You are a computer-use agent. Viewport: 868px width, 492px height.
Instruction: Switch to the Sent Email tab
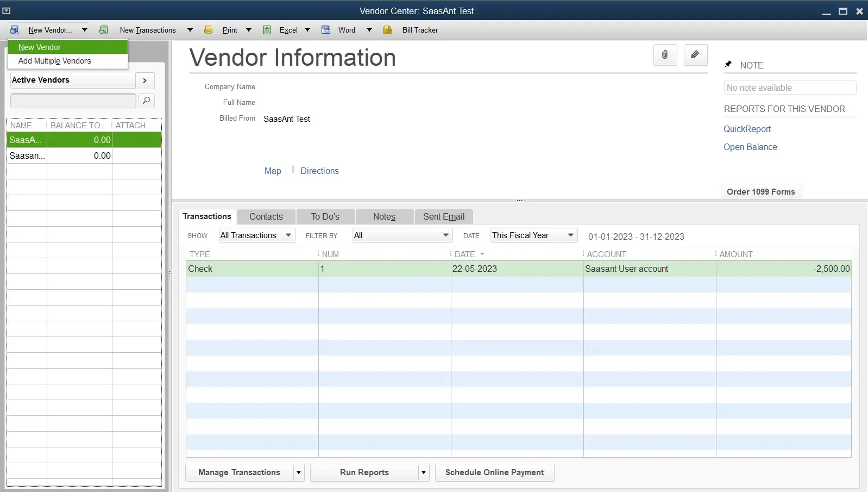(444, 216)
